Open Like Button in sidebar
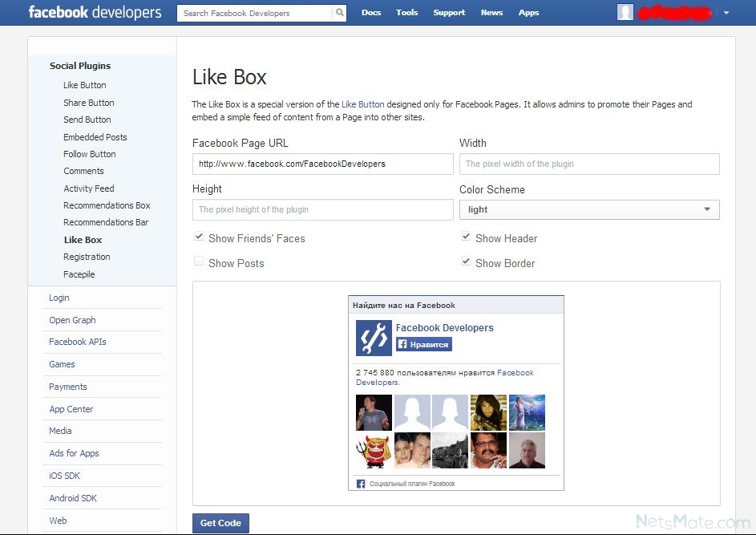756x535 pixels. point(85,85)
